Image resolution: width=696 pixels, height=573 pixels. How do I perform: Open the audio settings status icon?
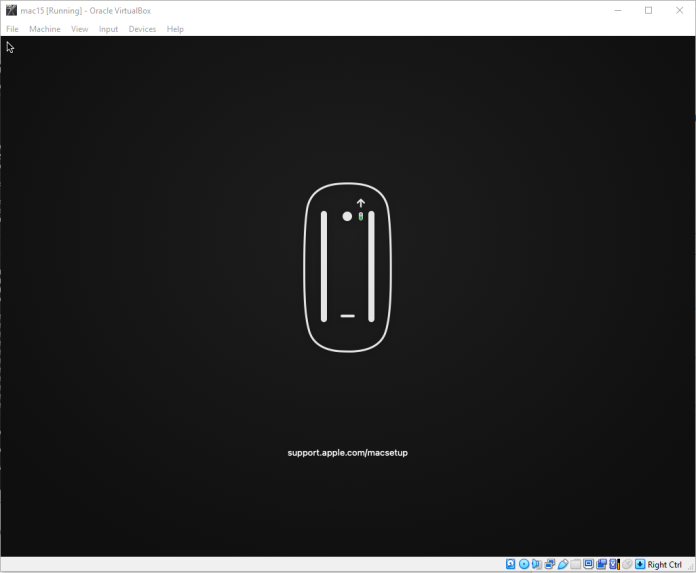536,565
